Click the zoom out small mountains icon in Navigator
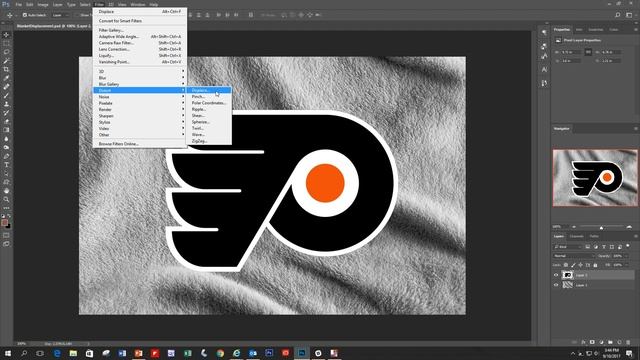The width and height of the screenshot is (640, 360). pyautogui.click(x=573, y=227)
